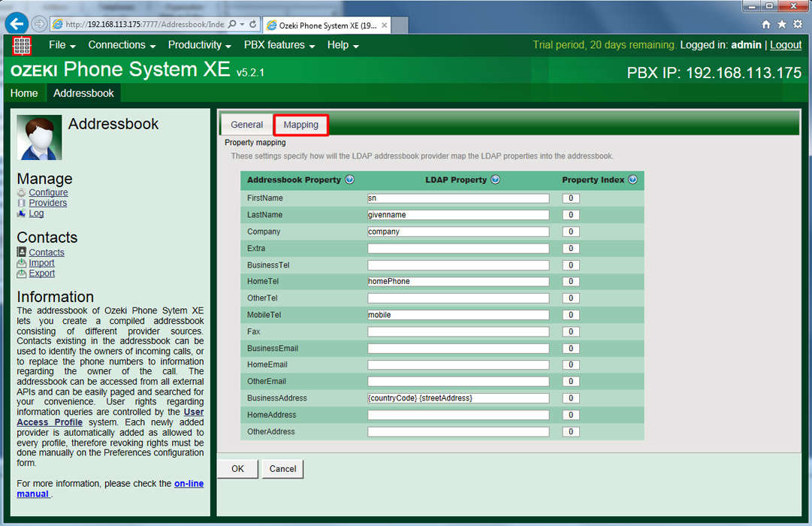Click the icon next to Import
812x526 pixels.
[x=21, y=263]
